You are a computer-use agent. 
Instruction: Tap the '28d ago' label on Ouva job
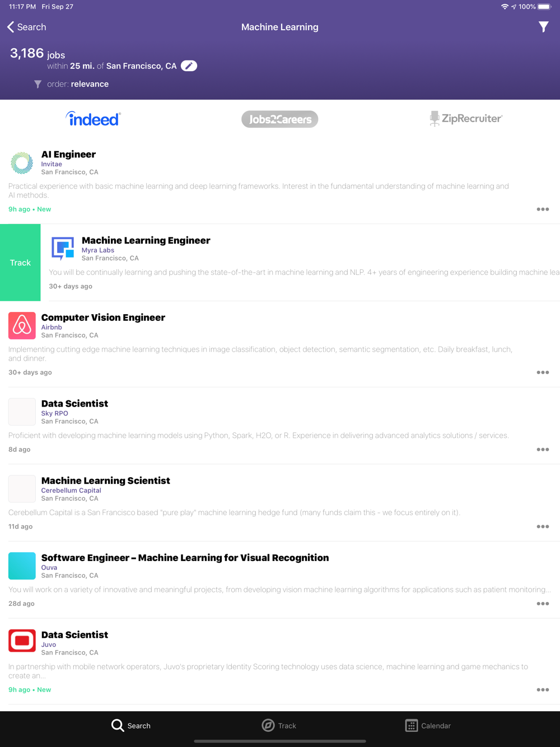coord(21,604)
